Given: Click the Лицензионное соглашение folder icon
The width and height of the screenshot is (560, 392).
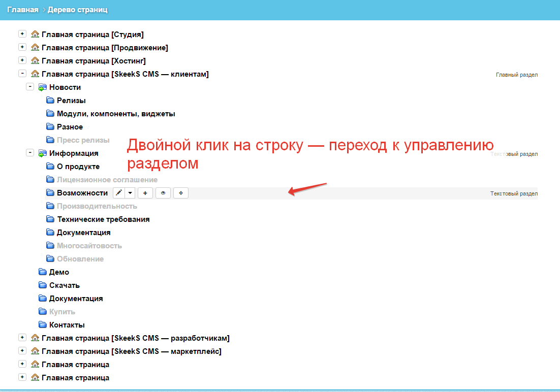Looking at the screenshot, I should (50, 180).
